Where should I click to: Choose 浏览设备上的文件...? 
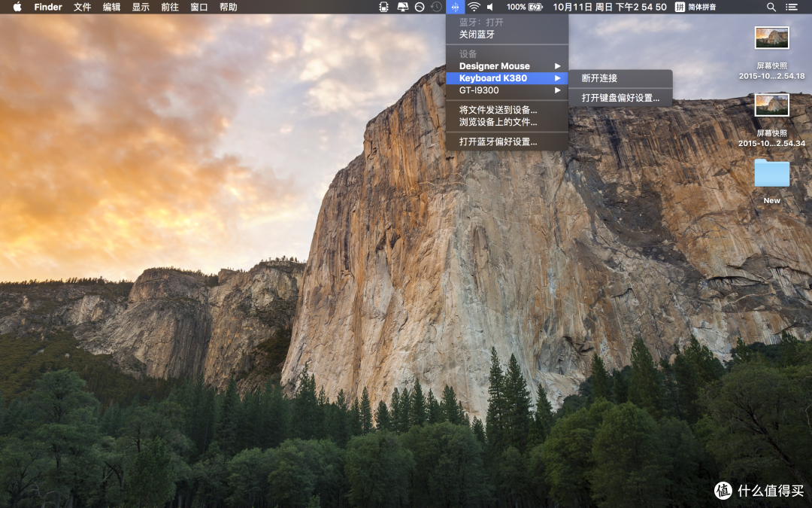pyautogui.click(x=507, y=122)
